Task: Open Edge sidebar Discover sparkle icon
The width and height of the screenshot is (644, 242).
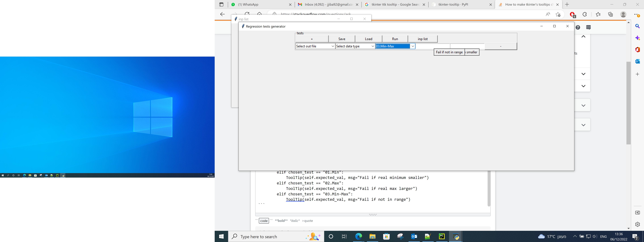Action: [x=638, y=38]
